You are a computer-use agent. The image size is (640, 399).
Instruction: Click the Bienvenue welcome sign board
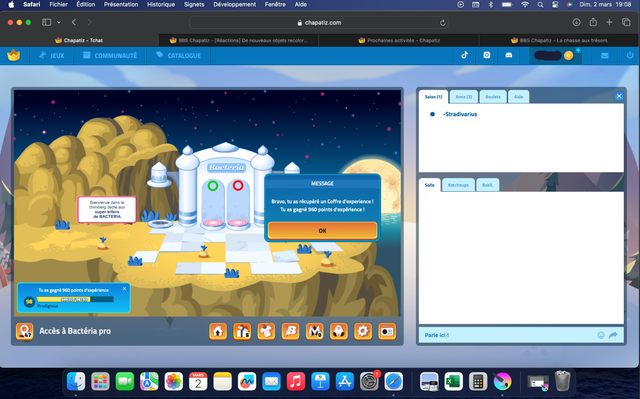click(107, 209)
